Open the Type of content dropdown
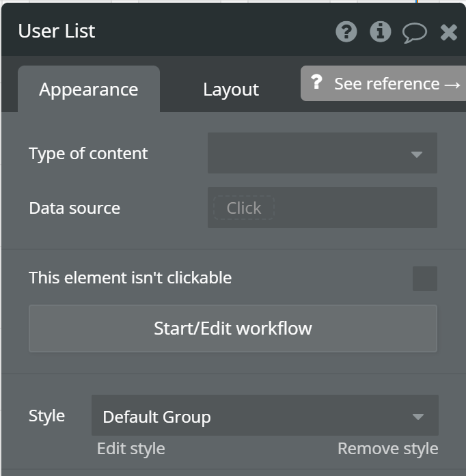 pos(323,153)
